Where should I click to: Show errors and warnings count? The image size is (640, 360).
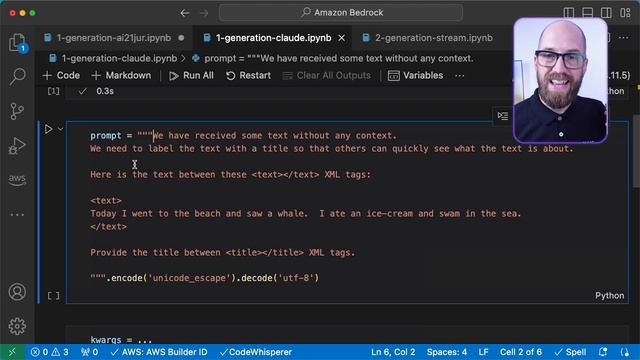coord(49,352)
